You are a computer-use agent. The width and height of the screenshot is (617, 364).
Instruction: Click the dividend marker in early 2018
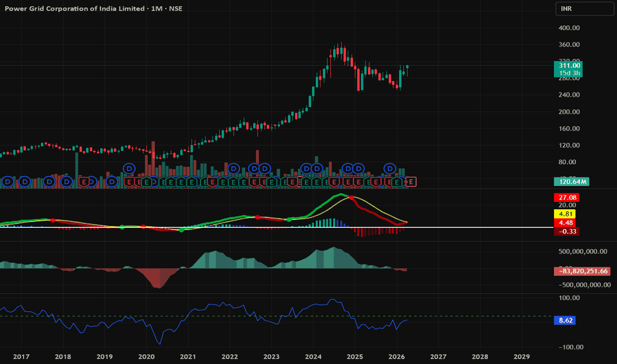tap(66, 182)
